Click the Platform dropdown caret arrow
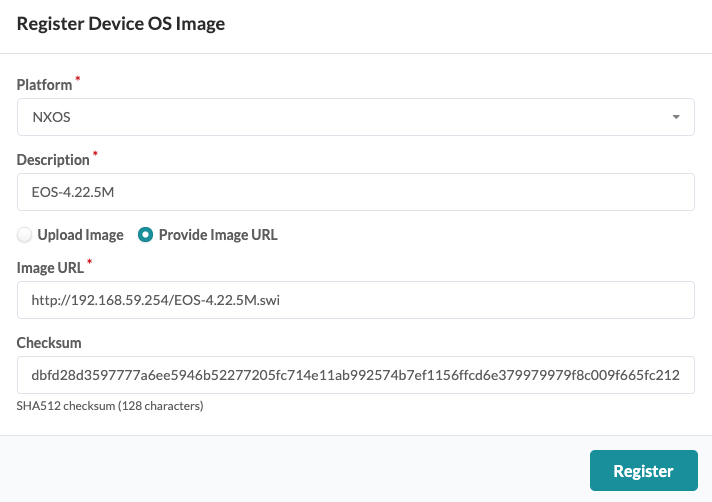This screenshot has height=502, width=712. pos(677,117)
